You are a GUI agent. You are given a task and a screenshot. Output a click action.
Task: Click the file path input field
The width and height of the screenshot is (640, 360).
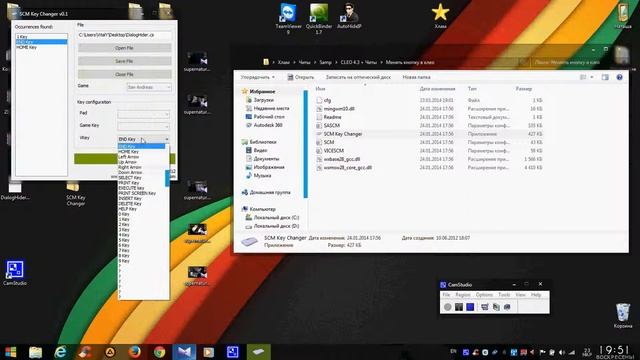coord(124,35)
